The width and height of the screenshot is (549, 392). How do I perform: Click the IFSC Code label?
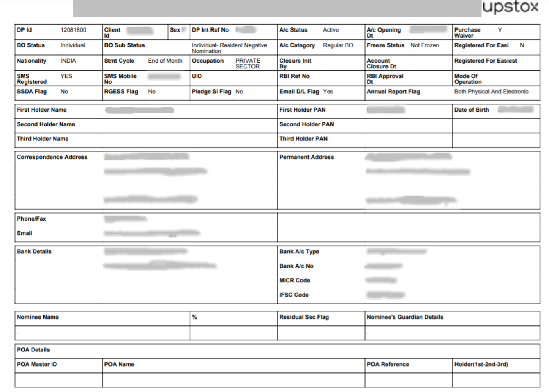tap(294, 295)
